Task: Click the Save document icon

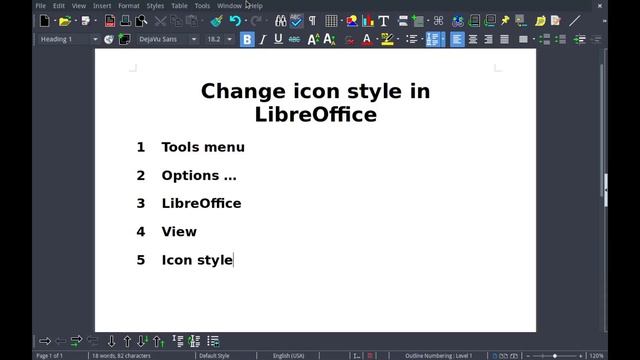Action: click(x=85, y=21)
